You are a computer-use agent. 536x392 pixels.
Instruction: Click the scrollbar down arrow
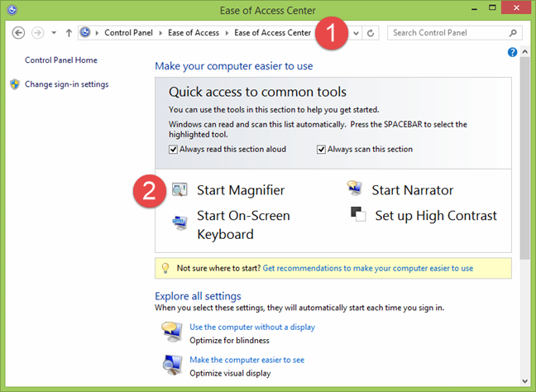click(525, 381)
